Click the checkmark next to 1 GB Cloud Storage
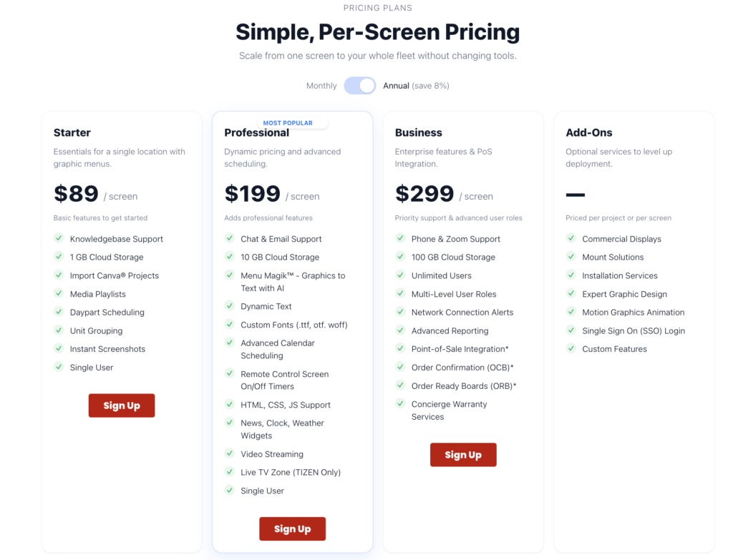 point(59,257)
